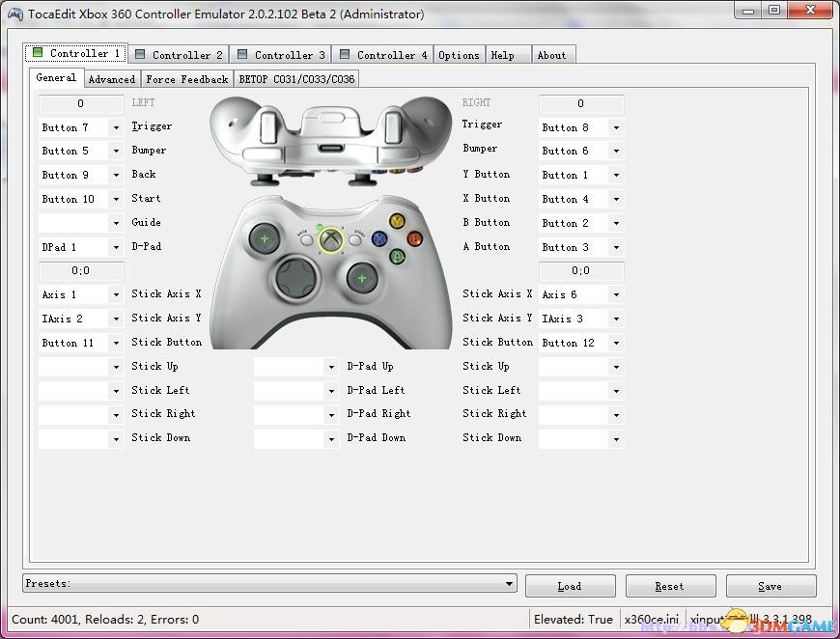This screenshot has width=840, height=639.
Task: Click the Load button
Action: click(571, 586)
